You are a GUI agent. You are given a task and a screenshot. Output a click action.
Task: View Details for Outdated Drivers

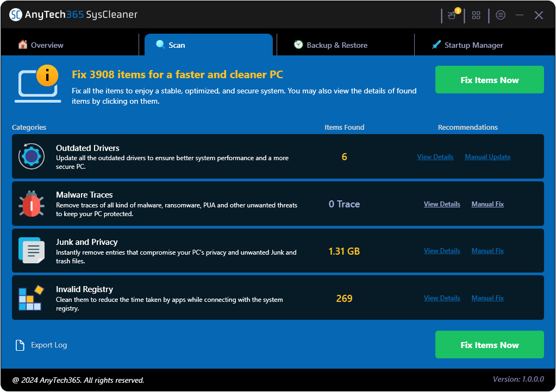point(435,156)
